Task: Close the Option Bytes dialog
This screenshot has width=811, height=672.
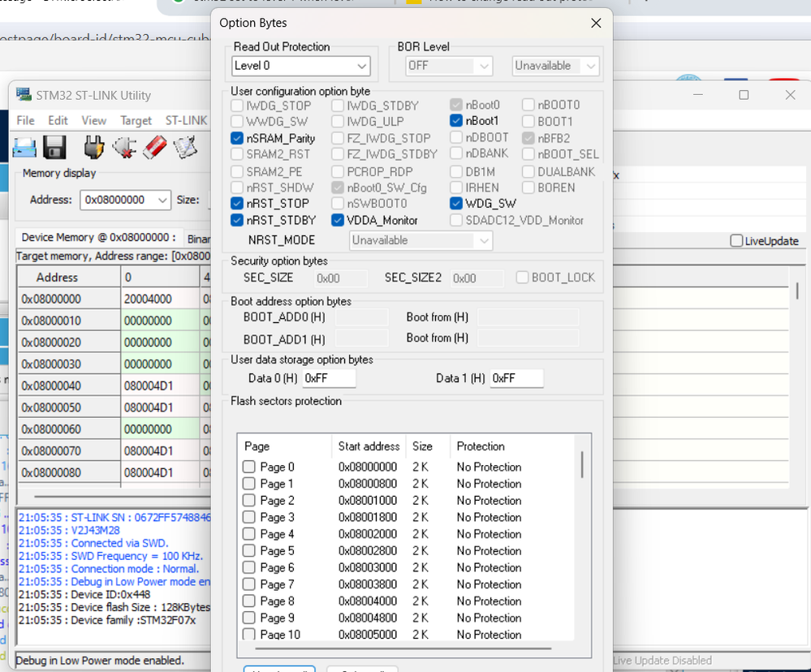Action: click(596, 24)
